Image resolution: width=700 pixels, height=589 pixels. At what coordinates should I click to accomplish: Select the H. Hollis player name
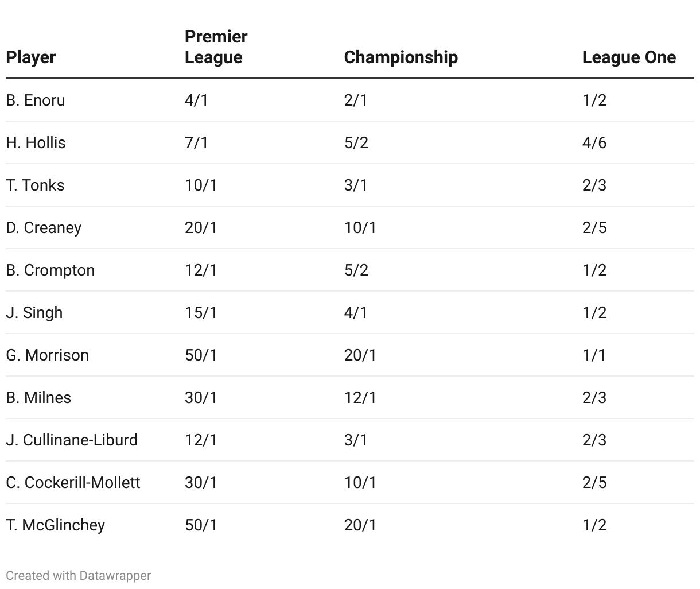(x=36, y=143)
